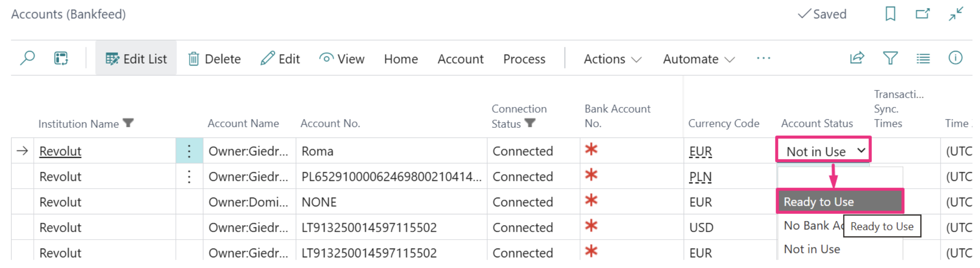The height and width of the screenshot is (268, 980).
Task: Click the Connection Status column header
Action: point(519,116)
